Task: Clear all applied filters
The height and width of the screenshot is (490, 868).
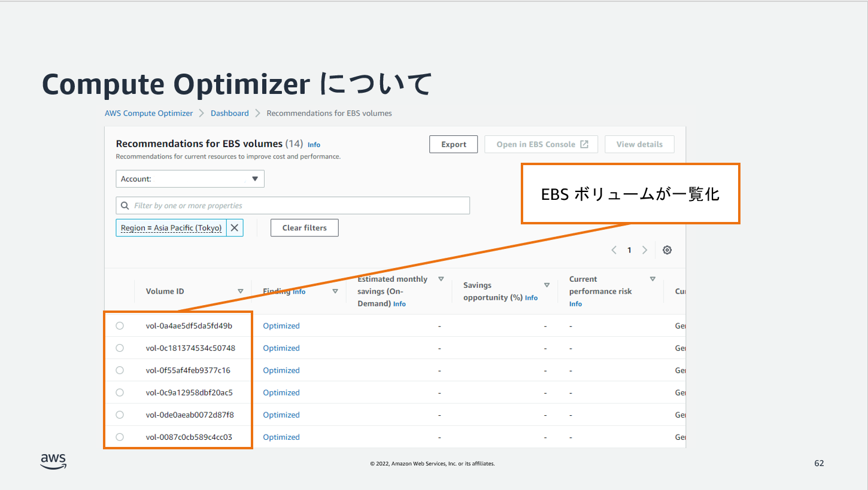Action: pyautogui.click(x=304, y=227)
